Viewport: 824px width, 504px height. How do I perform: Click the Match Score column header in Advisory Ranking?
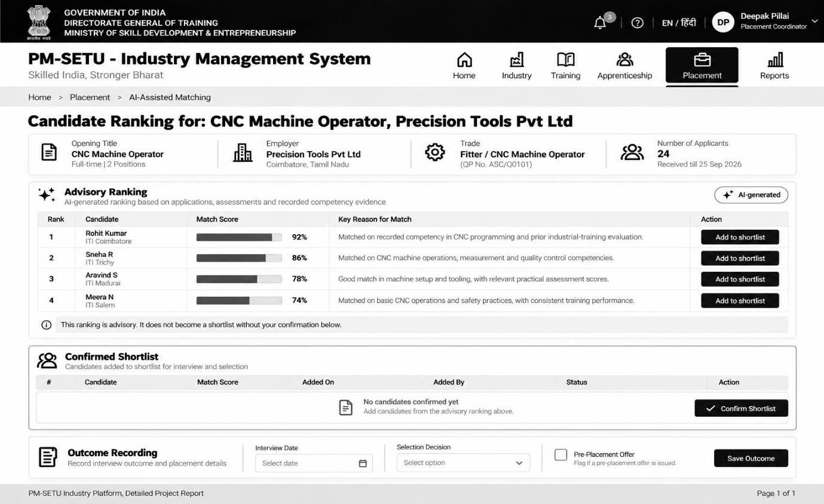(218, 219)
